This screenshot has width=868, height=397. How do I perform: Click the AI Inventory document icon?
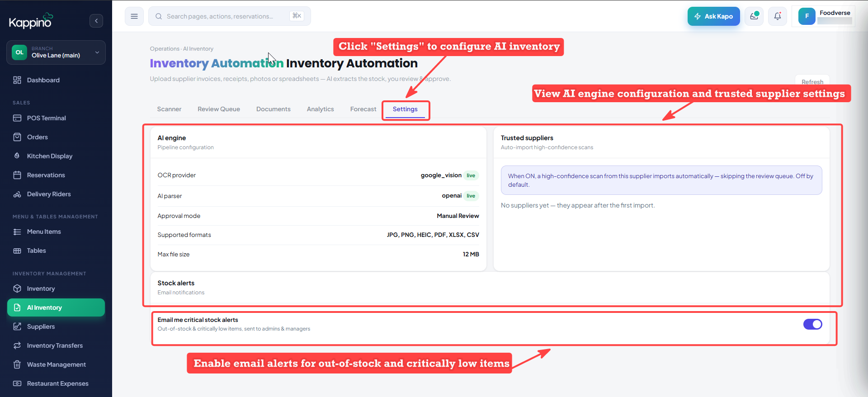click(x=17, y=307)
